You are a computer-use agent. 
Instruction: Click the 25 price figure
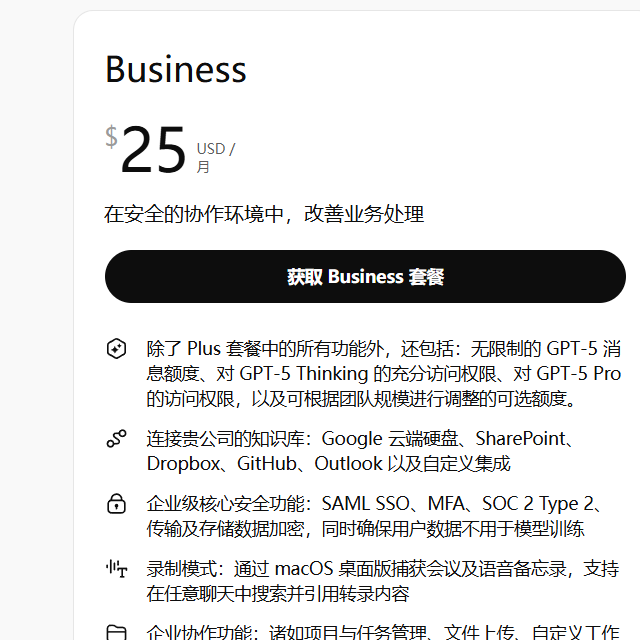(154, 151)
